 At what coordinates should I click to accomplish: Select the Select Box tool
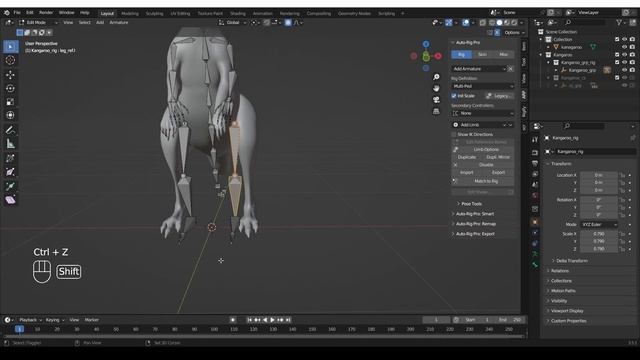coord(10,47)
